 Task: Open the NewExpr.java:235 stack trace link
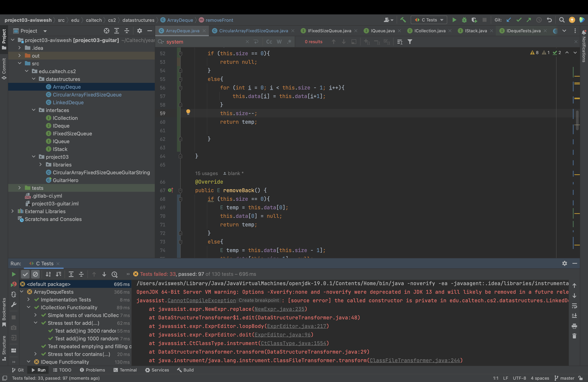pos(279,309)
